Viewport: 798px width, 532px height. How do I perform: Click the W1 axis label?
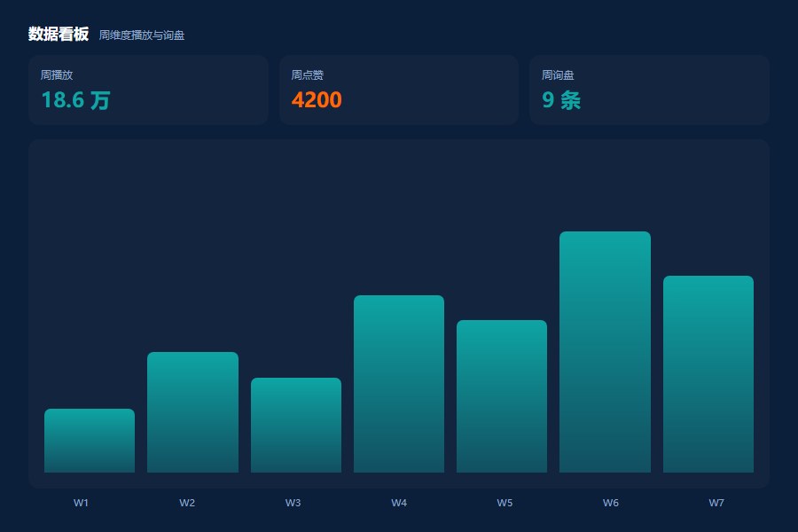pos(81,503)
